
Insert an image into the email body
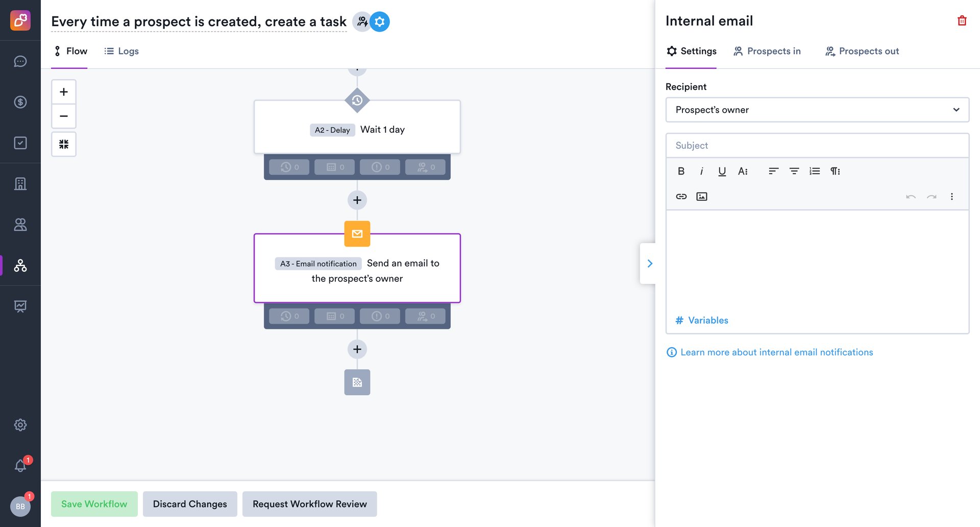pos(701,196)
